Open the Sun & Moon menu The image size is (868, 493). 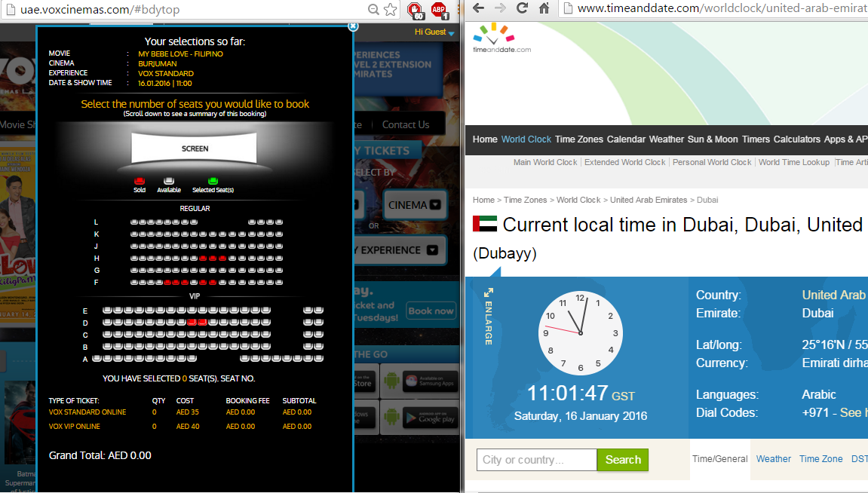[713, 139]
